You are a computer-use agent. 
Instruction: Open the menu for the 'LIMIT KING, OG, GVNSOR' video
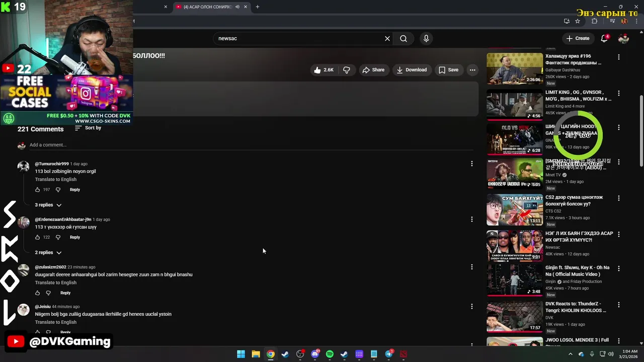618,93
